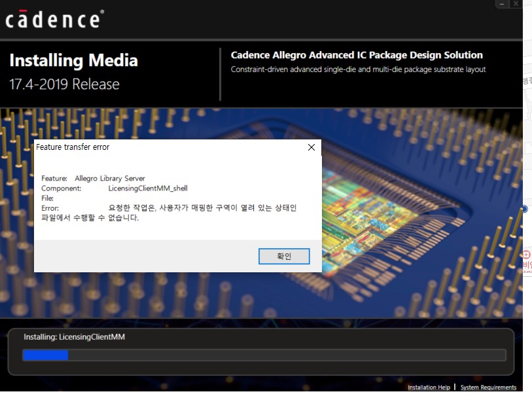Click the "17.4-2019 Release" version text
This screenshot has width=532, height=396.
tap(64, 84)
